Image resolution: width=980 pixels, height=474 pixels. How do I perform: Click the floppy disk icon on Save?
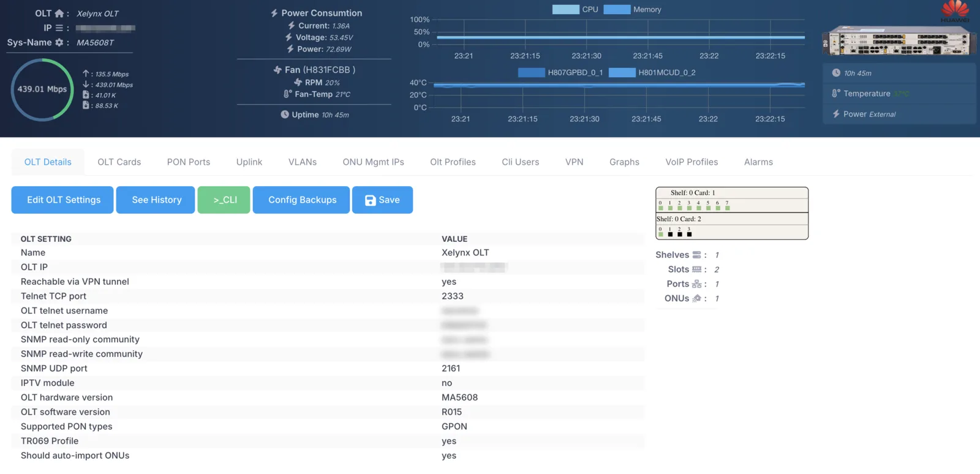370,200
